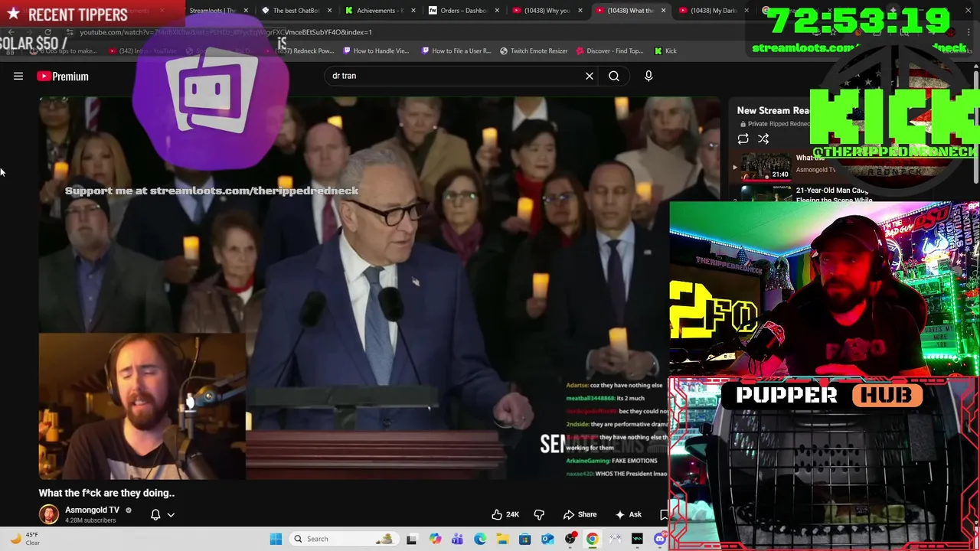Launch Copilot from the taskbar
This screenshot has height=551, width=980.
[x=435, y=539]
